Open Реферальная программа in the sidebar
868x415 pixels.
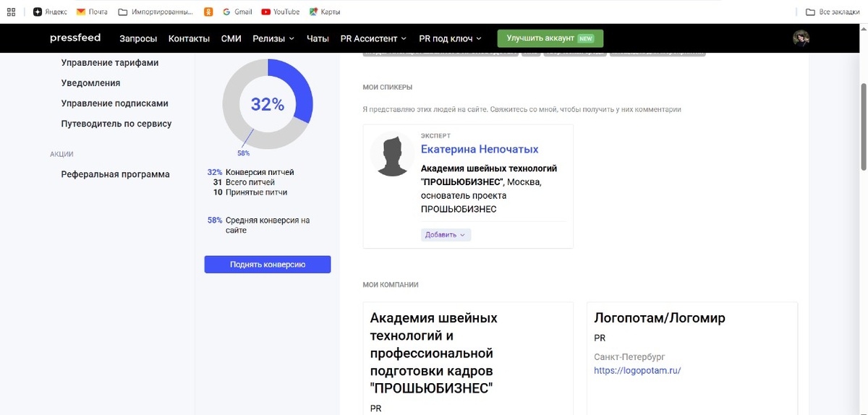pos(115,174)
